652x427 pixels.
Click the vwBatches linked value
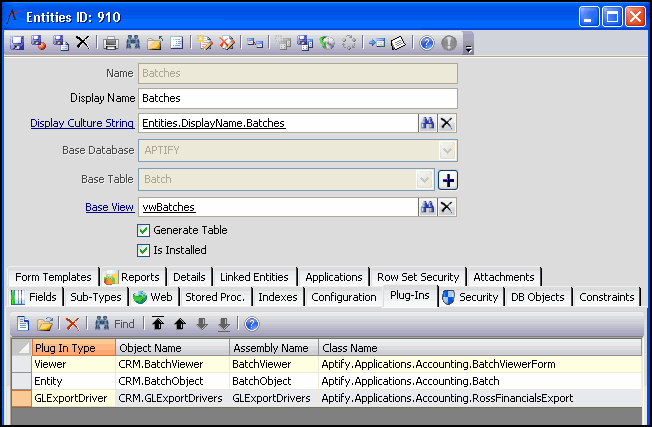pyautogui.click(x=169, y=207)
